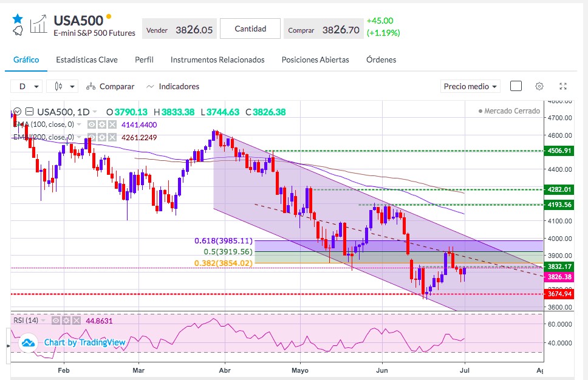Expand the EMA (100, close, 0) arrow

click(79, 124)
